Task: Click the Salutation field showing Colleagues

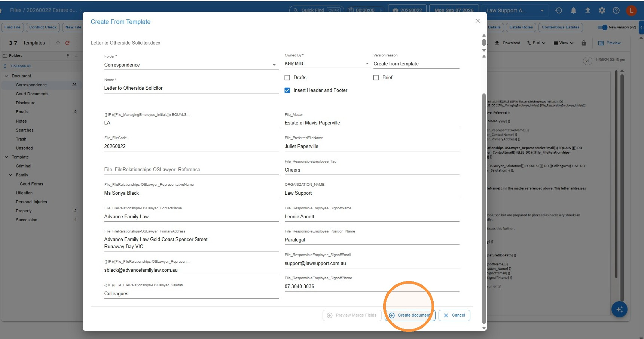Action: pos(192,294)
